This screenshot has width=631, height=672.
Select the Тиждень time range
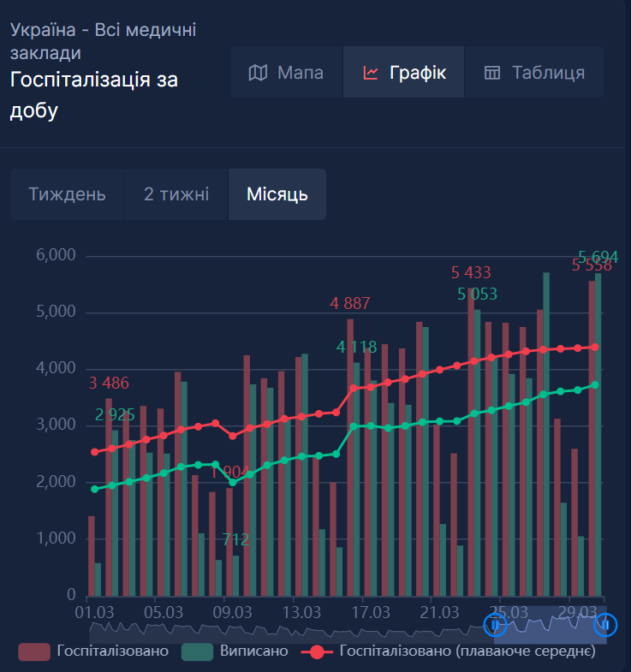[68, 194]
